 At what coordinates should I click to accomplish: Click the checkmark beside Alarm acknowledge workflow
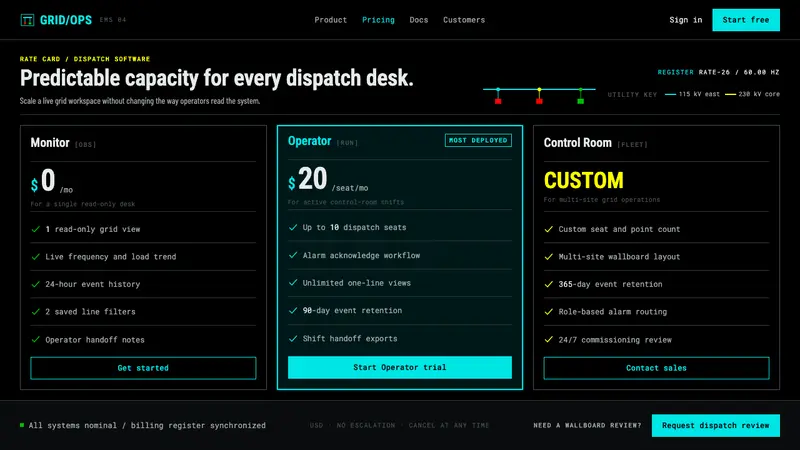click(x=293, y=255)
